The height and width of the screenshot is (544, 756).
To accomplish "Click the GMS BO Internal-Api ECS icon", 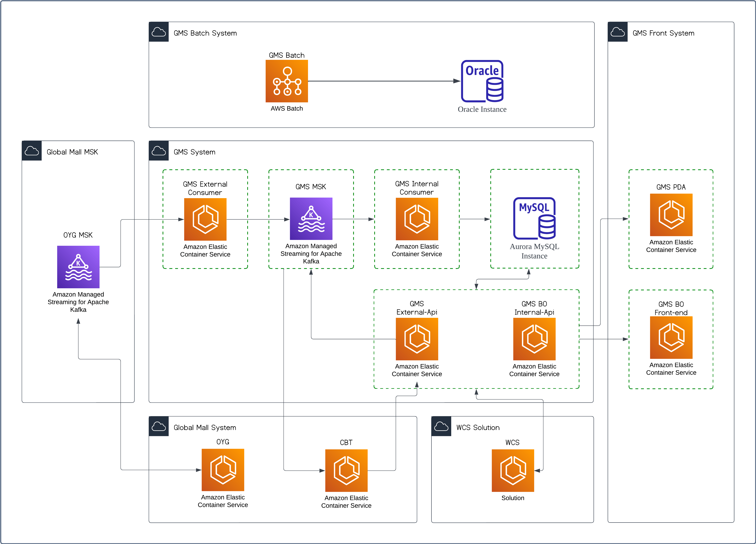I will (534, 339).
